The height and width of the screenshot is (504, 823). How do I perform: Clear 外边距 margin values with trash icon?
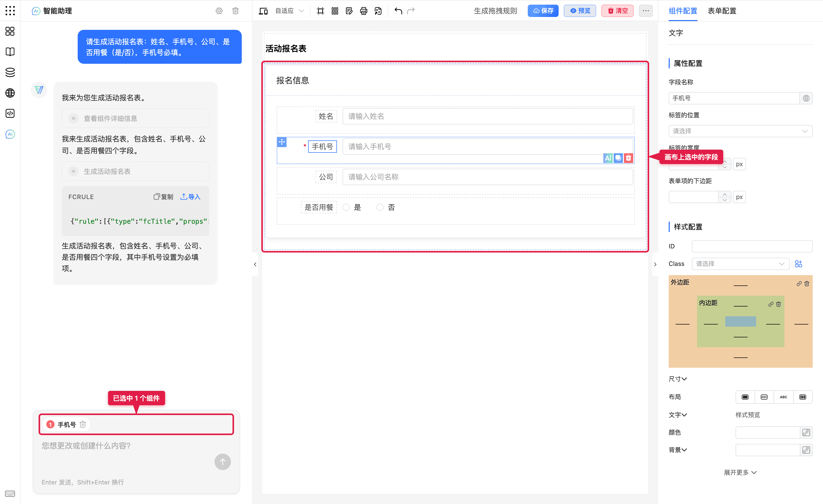[x=807, y=284]
